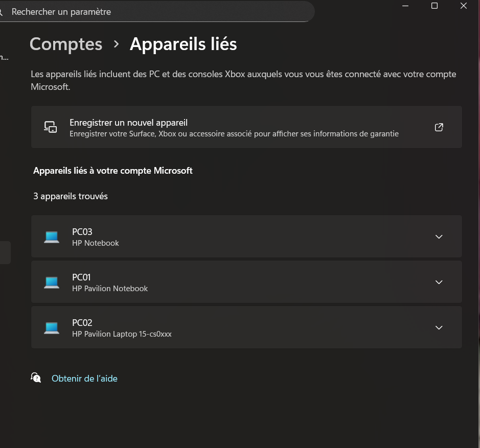Close the Settings window
Viewport: 480px width, 448px height.
[x=464, y=6]
